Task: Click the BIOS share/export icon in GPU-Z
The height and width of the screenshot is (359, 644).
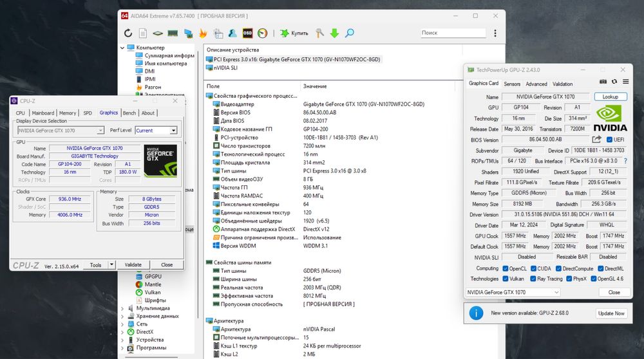Action: [x=597, y=140]
